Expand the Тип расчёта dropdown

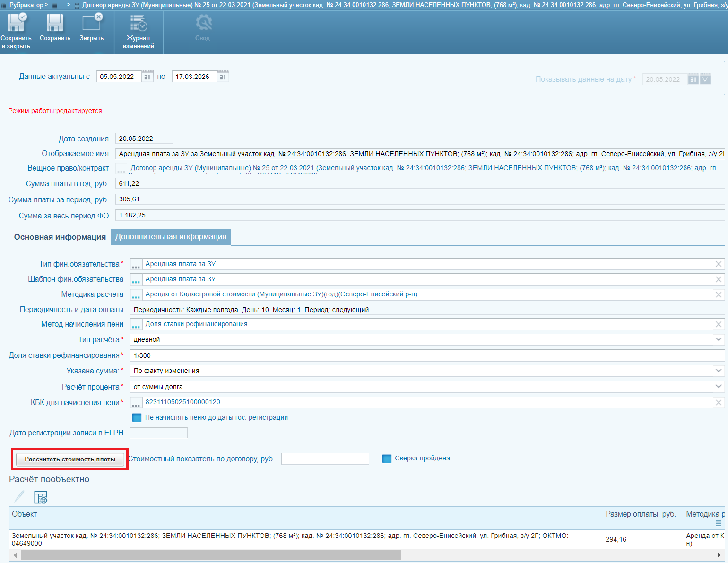[x=719, y=339]
